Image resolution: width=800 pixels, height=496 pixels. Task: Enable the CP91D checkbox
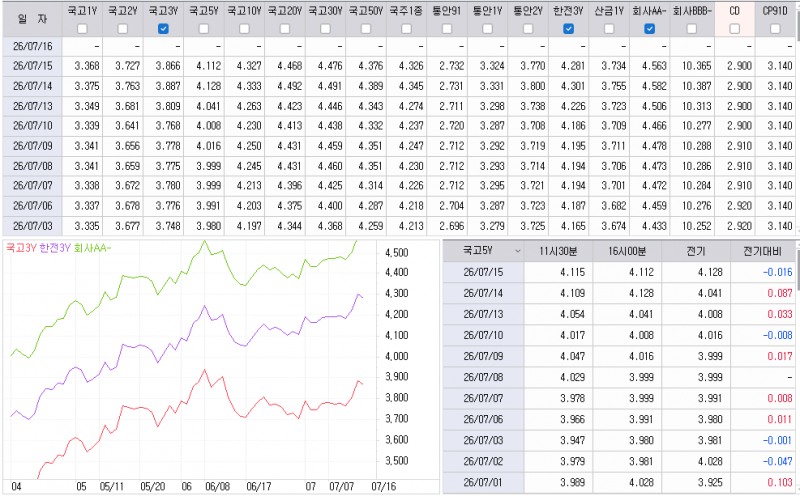(775, 29)
